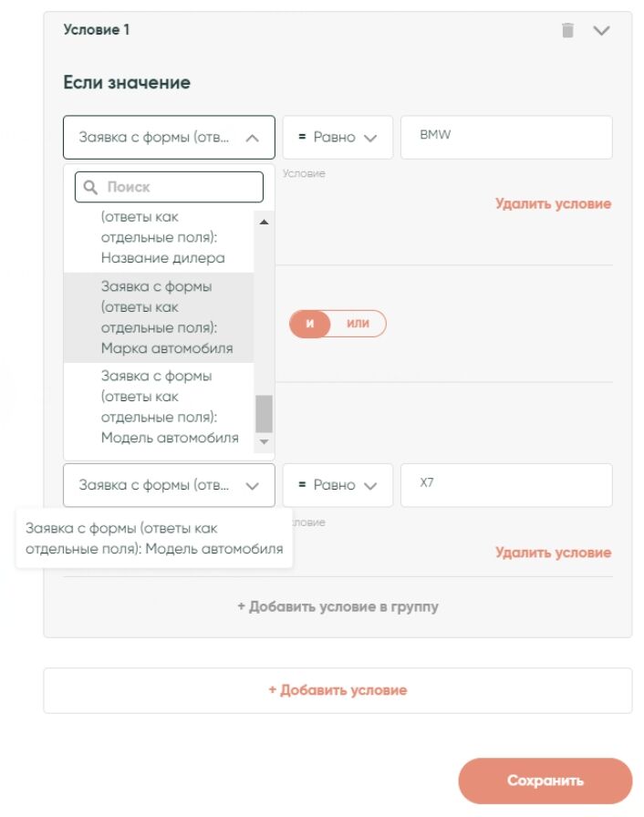Screen dimensions: 644x817
Task: Switch the logic toggle to «и»
Action: [310, 324]
